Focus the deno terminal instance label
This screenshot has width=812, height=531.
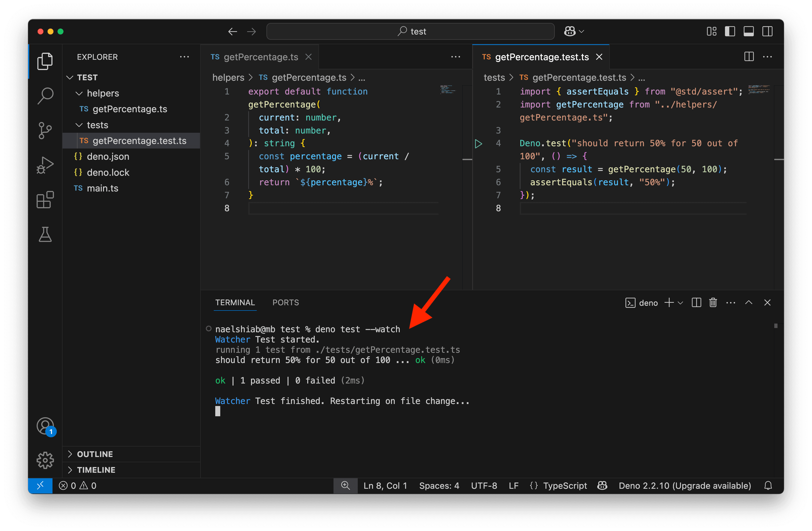click(x=641, y=303)
